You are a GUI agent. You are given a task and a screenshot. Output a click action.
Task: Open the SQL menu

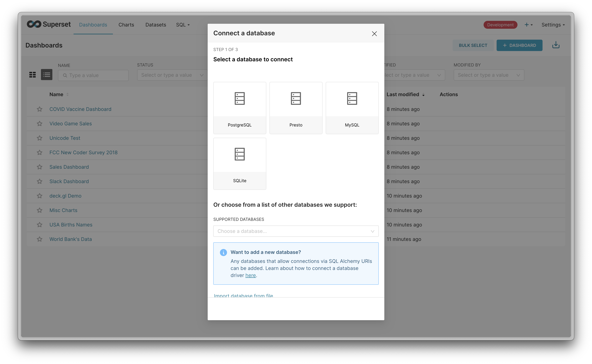coord(183,25)
